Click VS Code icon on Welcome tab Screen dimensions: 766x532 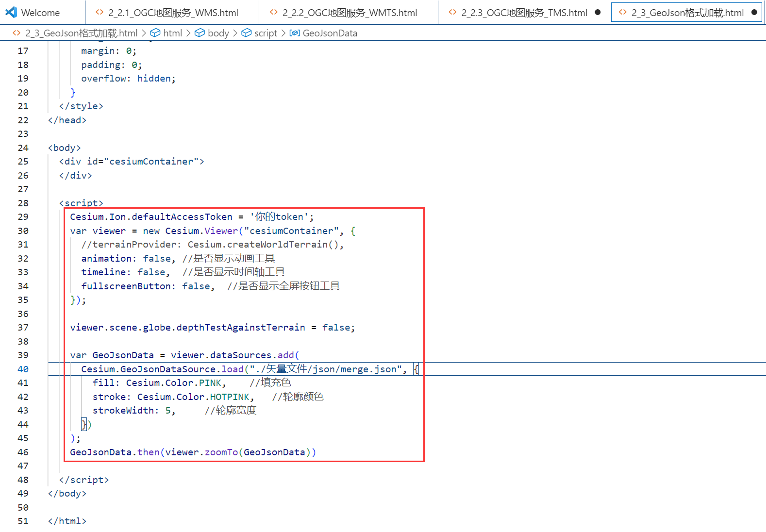[11, 13]
